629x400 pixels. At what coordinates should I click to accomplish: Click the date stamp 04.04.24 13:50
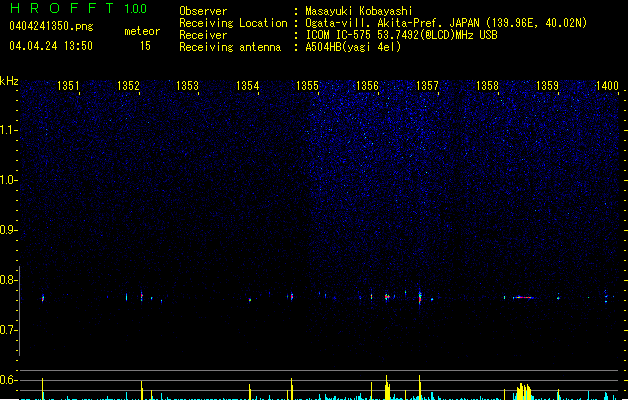click(51, 46)
